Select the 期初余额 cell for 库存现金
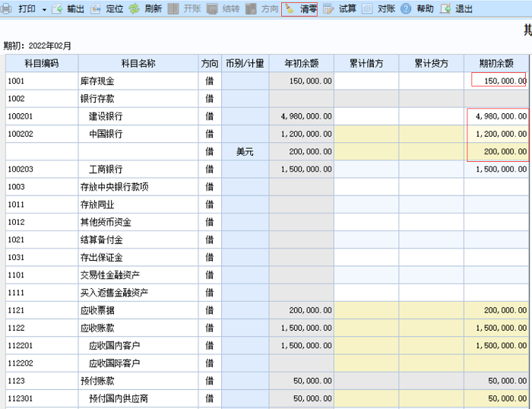Viewport: 532px width, 409px height. click(x=496, y=81)
